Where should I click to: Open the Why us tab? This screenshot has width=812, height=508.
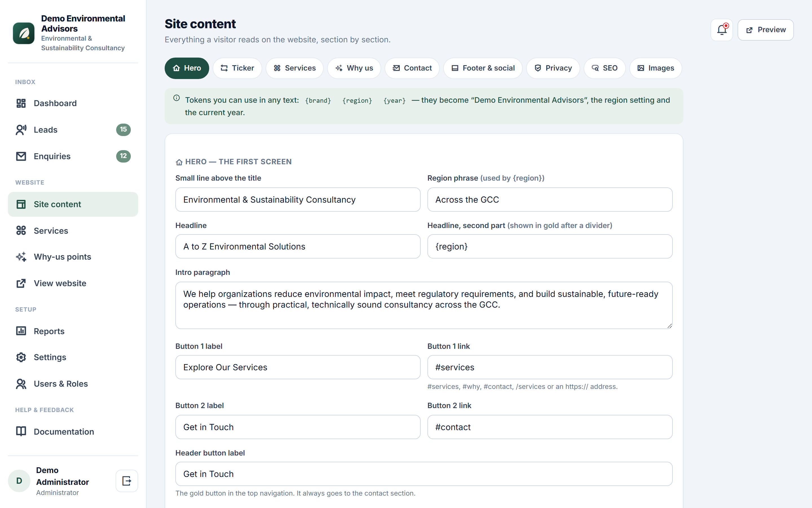(354, 68)
